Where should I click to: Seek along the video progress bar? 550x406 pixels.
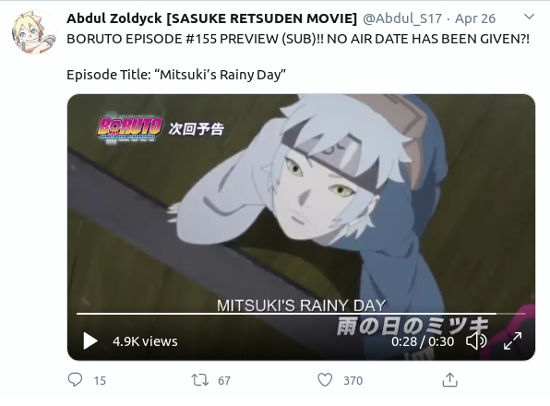coord(302,314)
